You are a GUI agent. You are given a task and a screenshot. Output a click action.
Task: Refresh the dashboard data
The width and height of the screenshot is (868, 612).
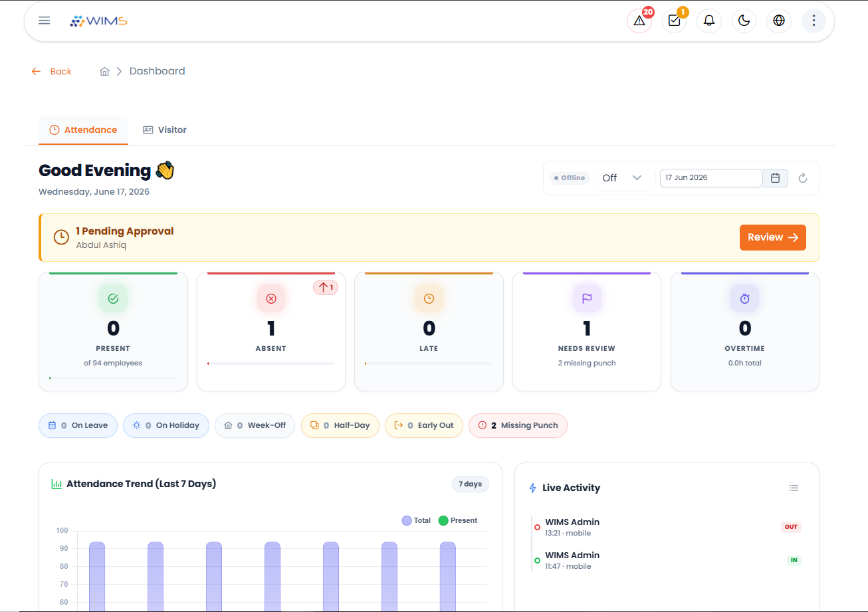point(803,178)
